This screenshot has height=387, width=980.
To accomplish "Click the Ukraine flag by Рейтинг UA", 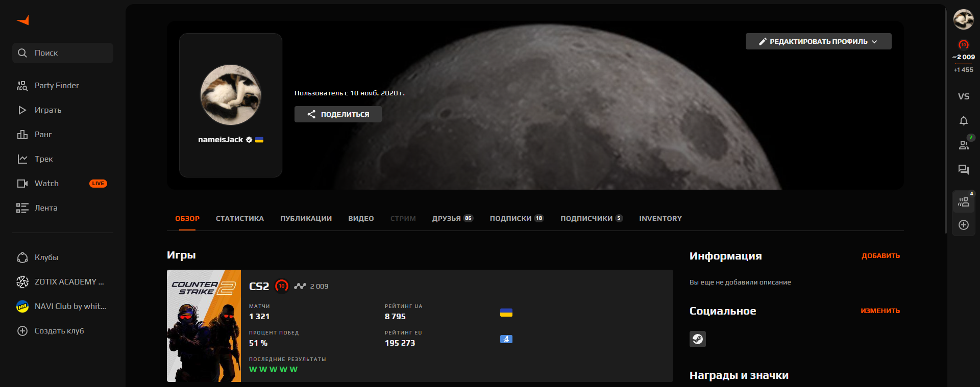I will [506, 313].
